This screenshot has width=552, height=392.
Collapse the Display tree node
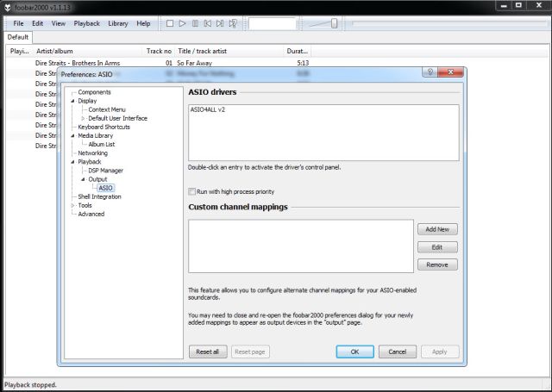[72, 101]
